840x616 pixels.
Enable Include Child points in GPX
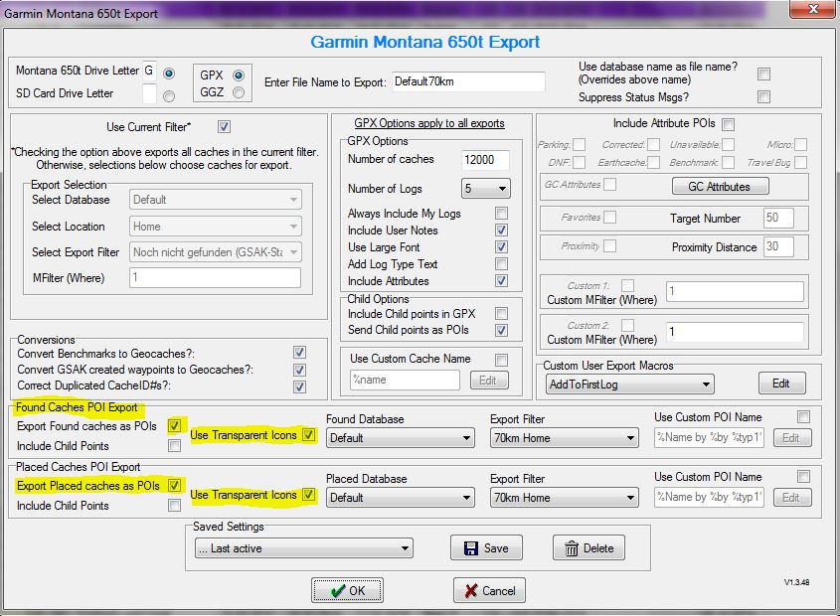tap(501, 313)
